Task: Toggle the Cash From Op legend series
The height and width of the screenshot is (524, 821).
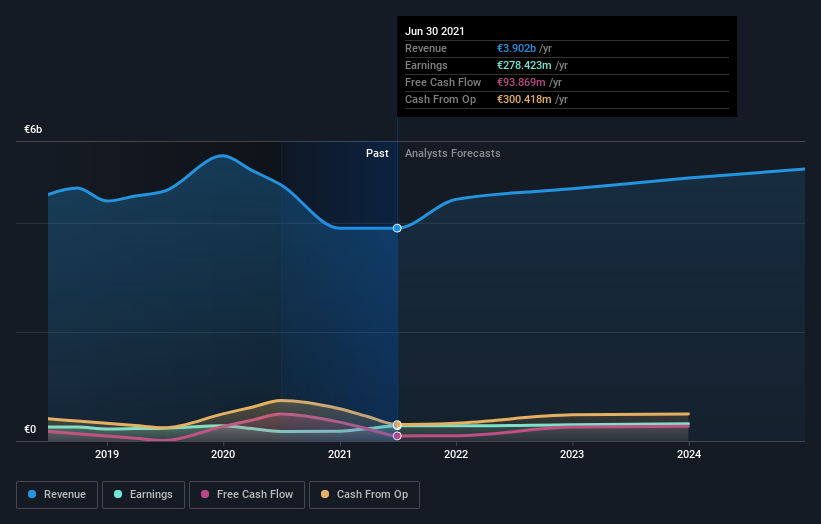Action: 364,495
